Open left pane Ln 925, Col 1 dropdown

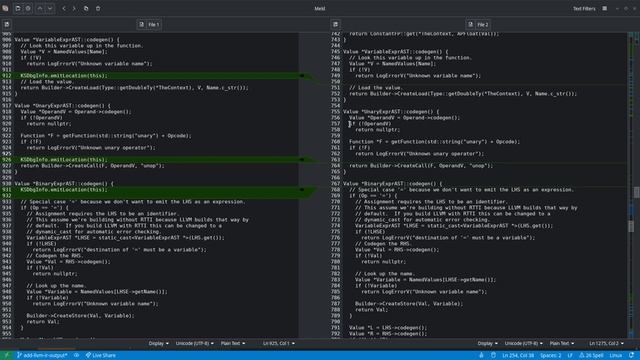click(x=279, y=343)
